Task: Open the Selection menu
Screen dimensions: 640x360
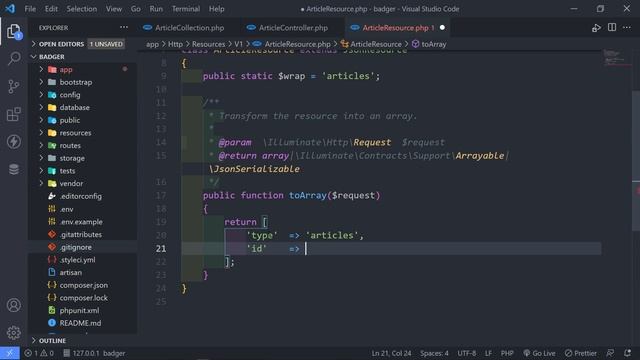Action: [82, 9]
